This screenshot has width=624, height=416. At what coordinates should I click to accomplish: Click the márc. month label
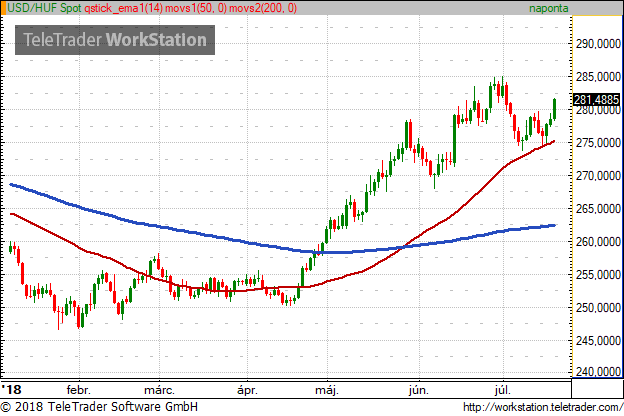[159, 390]
